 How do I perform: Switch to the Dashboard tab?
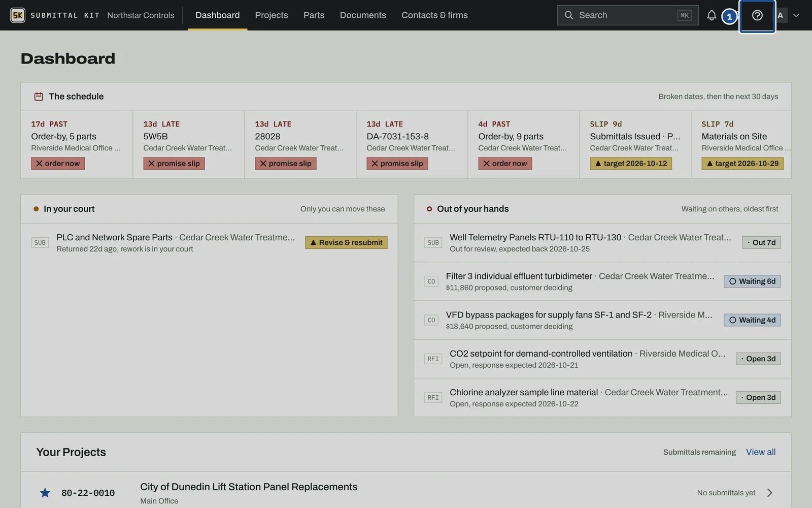[218, 15]
